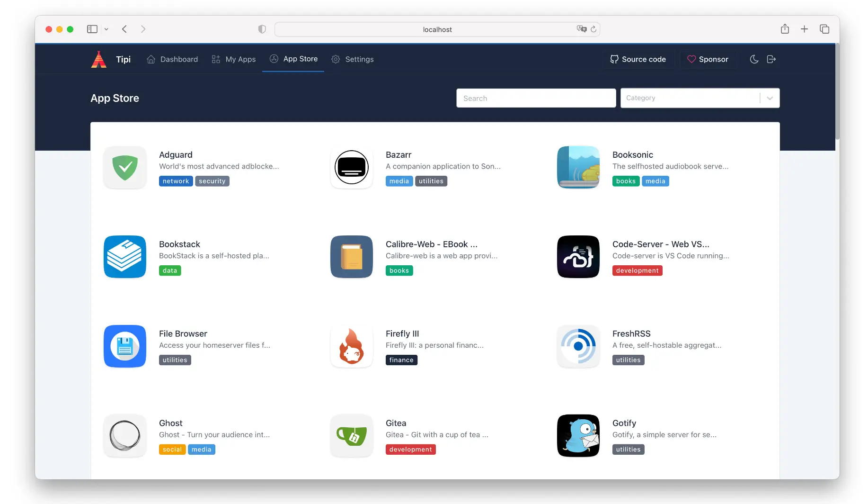Viewport: 868px width, 504px height.
Task: Open the Settings tab
Action: [x=353, y=59]
